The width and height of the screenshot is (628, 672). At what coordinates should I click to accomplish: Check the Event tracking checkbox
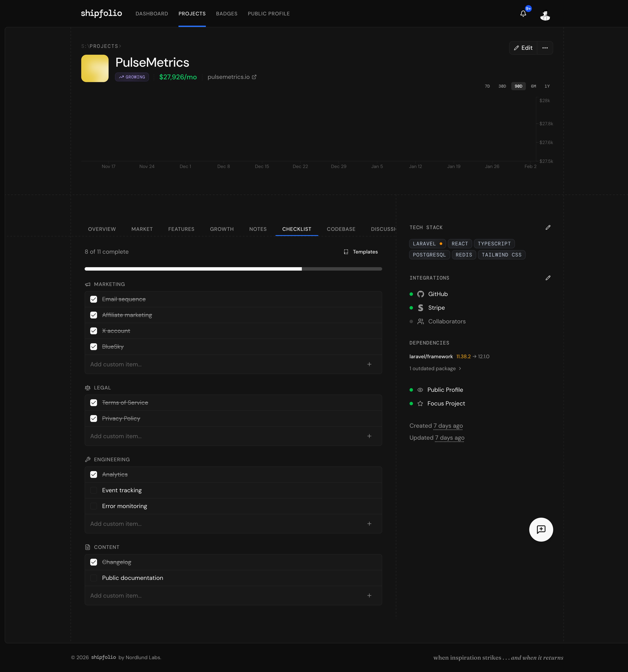(x=94, y=490)
